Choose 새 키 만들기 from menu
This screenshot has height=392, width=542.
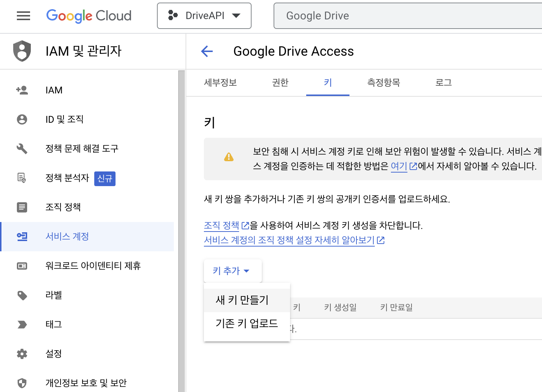pos(247,300)
